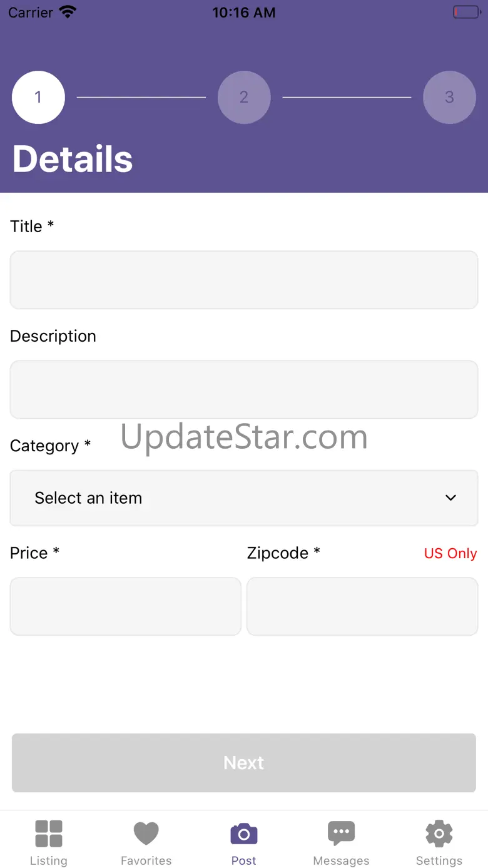
Task: Jump to step 3 circle
Action: pos(449,97)
